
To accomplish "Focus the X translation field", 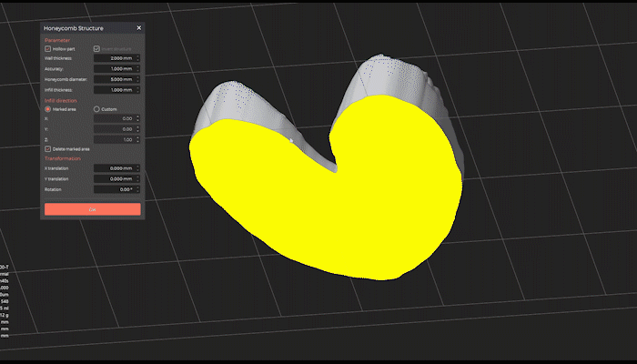I will (115, 168).
